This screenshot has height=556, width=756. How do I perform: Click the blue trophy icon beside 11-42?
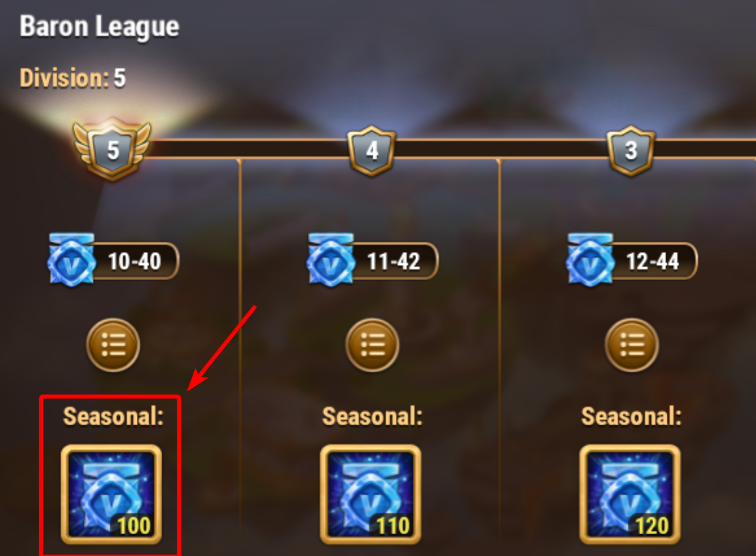click(331, 260)
